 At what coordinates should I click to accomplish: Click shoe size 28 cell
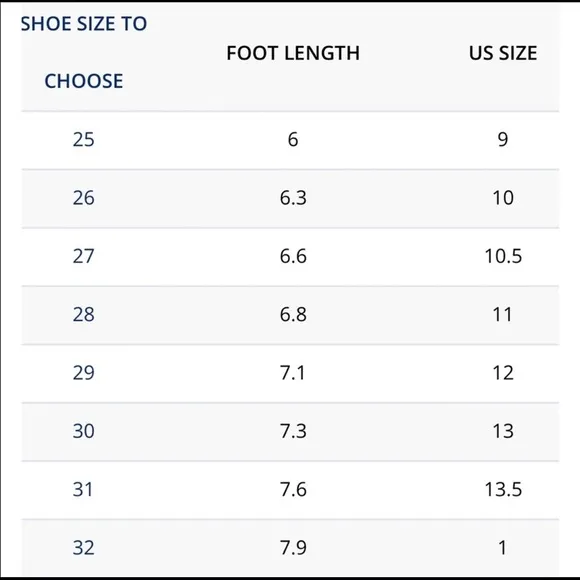pos(84,314)
